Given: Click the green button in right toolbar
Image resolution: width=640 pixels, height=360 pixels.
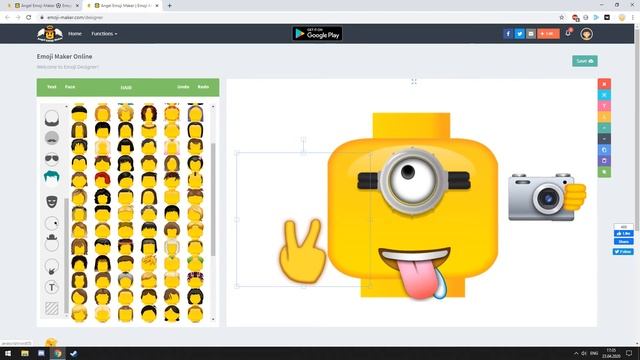Looking at the screenshot, I should pyautogui.click(x=604, y=172).
